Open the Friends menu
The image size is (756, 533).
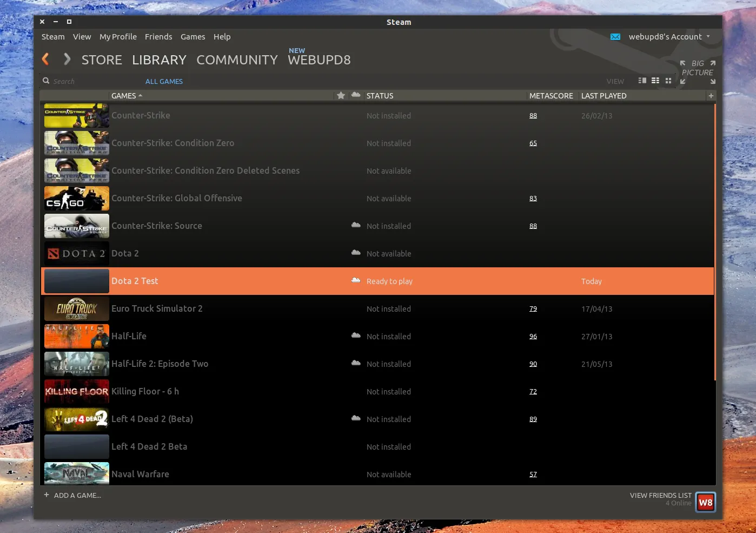pos(158,37)
